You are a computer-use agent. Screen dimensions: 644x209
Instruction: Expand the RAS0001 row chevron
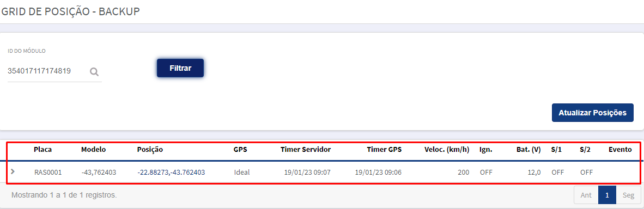13,171
